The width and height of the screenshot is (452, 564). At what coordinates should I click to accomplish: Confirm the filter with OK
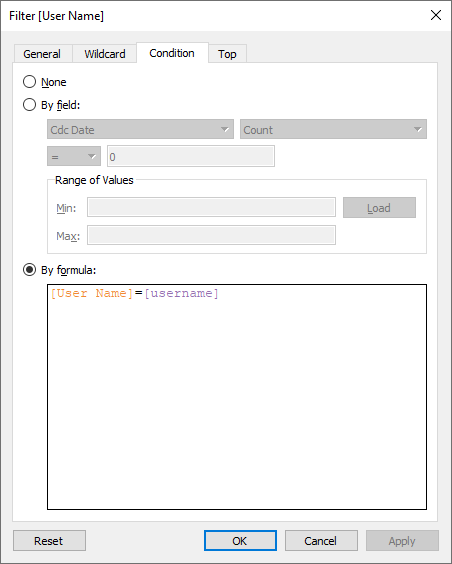240,541
